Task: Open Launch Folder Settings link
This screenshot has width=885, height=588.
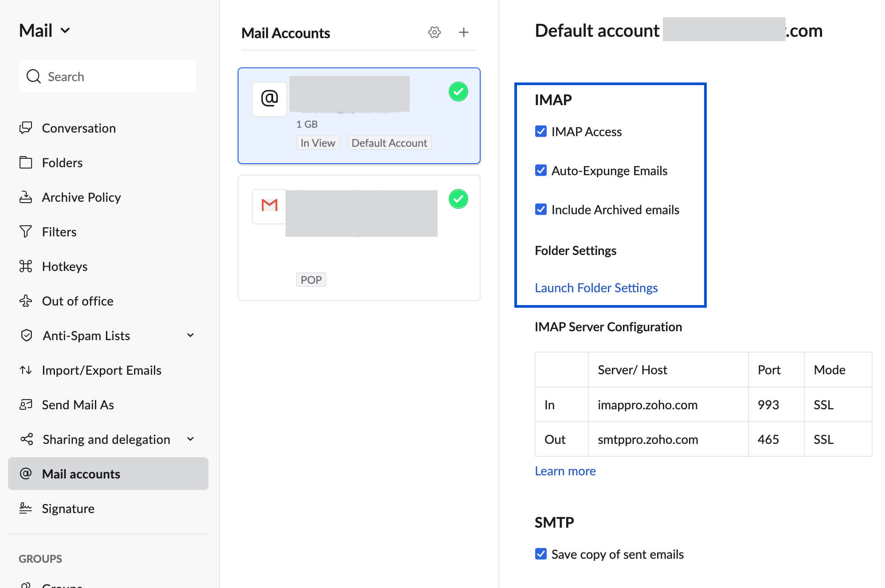Action: click(596, 287)
